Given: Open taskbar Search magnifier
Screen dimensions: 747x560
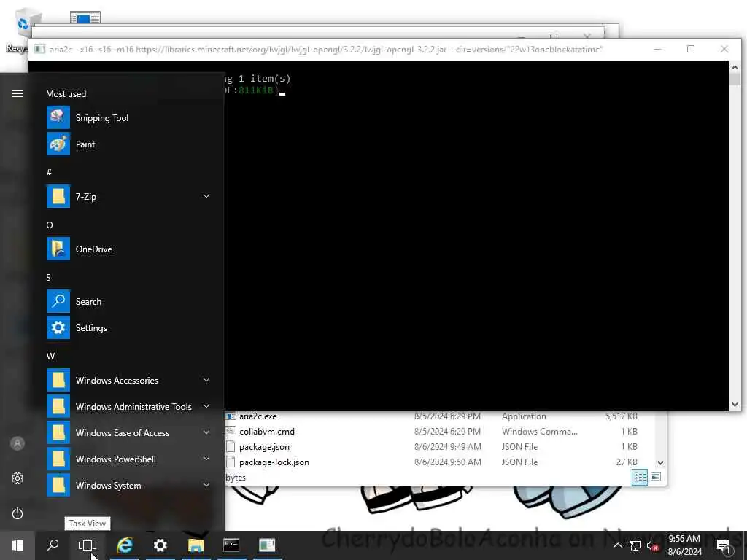Looking at the screenshot, I should [53, 545].
